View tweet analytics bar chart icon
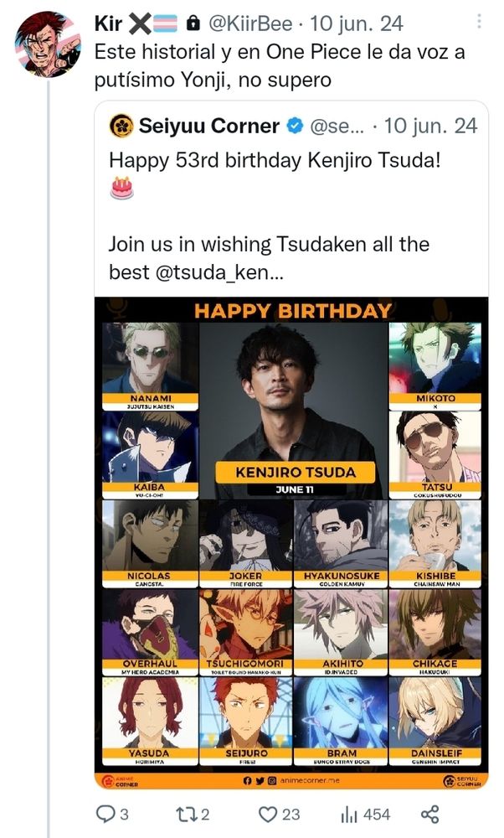The width and height of the screenshot is (504, 838). (x=348, y=814)
